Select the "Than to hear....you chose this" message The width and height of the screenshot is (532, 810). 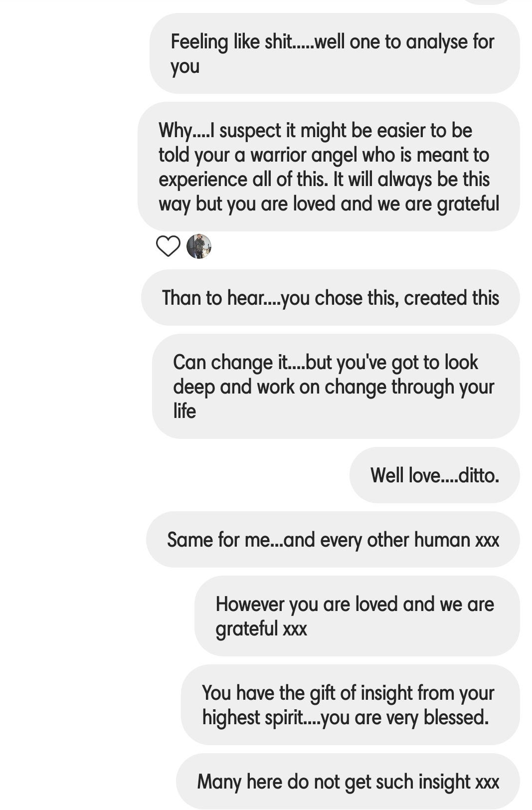point(330,298)
